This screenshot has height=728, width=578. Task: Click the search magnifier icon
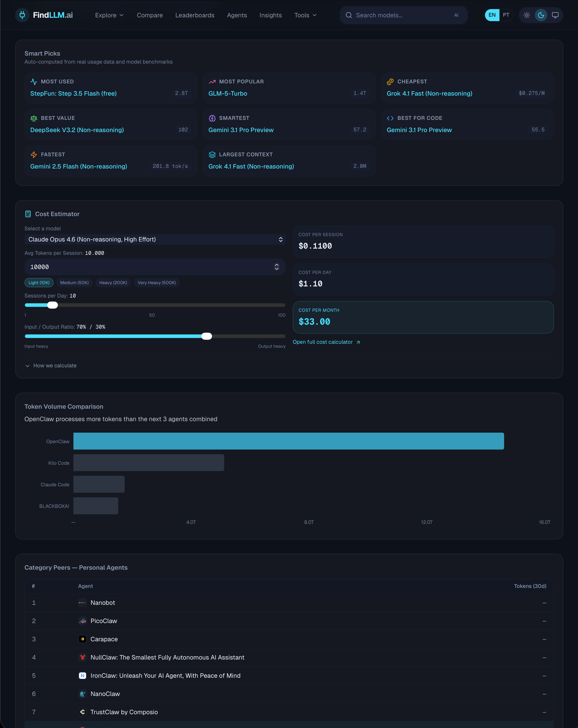coord(349,15)
